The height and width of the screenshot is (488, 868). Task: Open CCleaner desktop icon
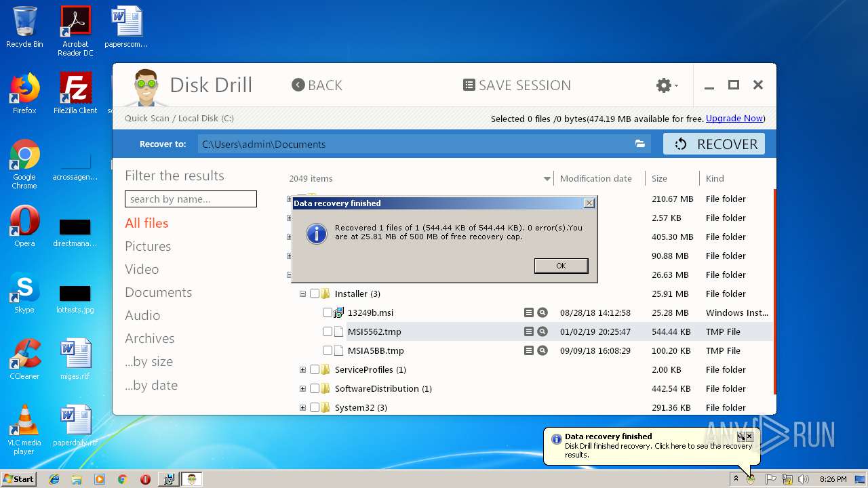[x=24, y=359]
